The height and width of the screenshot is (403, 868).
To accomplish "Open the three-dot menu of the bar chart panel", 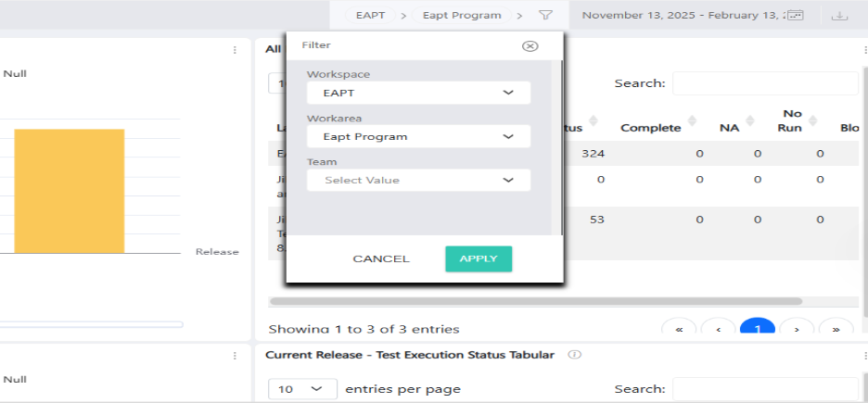I will [235, 50].
